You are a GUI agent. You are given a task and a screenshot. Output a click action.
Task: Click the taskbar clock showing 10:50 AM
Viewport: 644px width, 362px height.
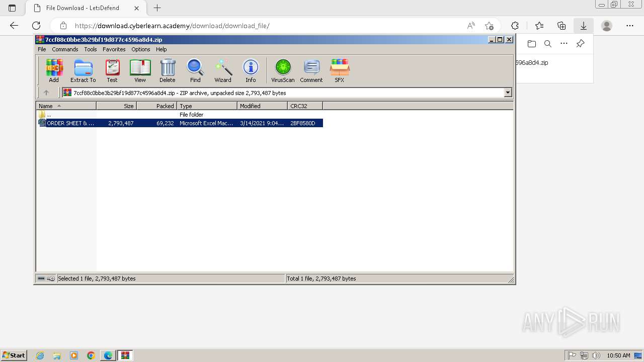coord(618,355)
